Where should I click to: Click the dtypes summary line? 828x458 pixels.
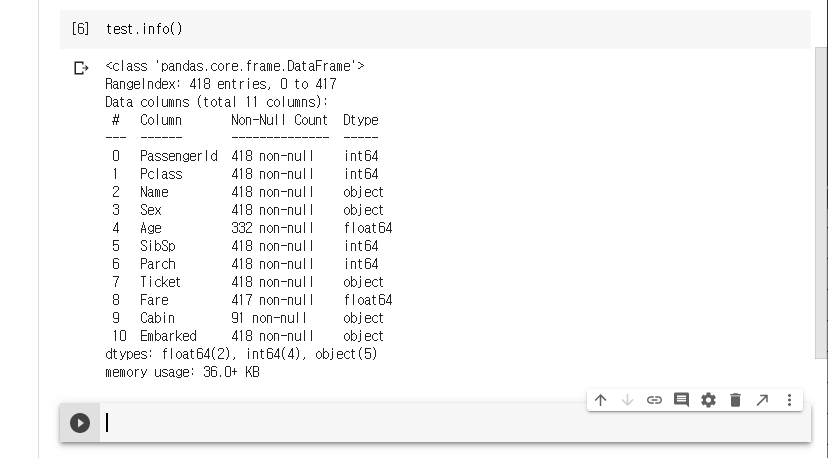[240, 354]
